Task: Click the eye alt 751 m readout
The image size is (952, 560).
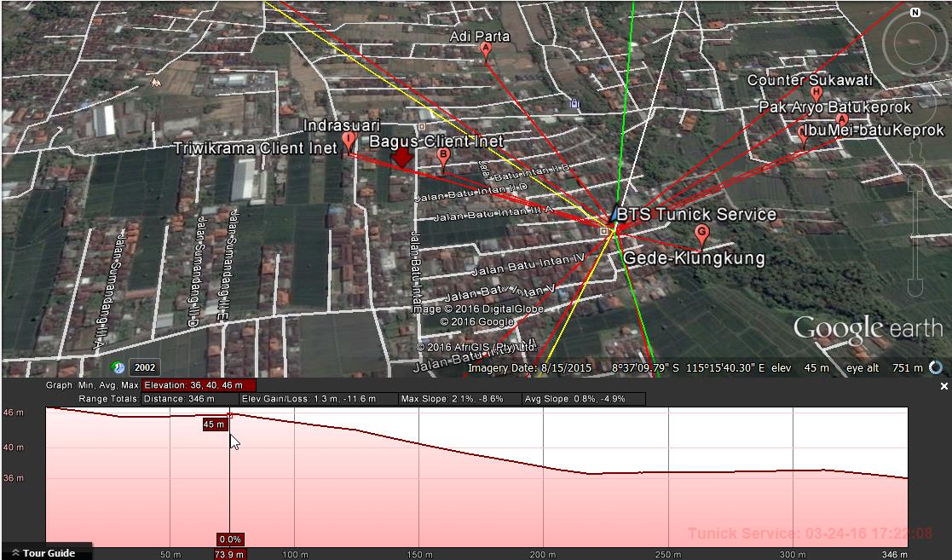Action: click(885, 368)
